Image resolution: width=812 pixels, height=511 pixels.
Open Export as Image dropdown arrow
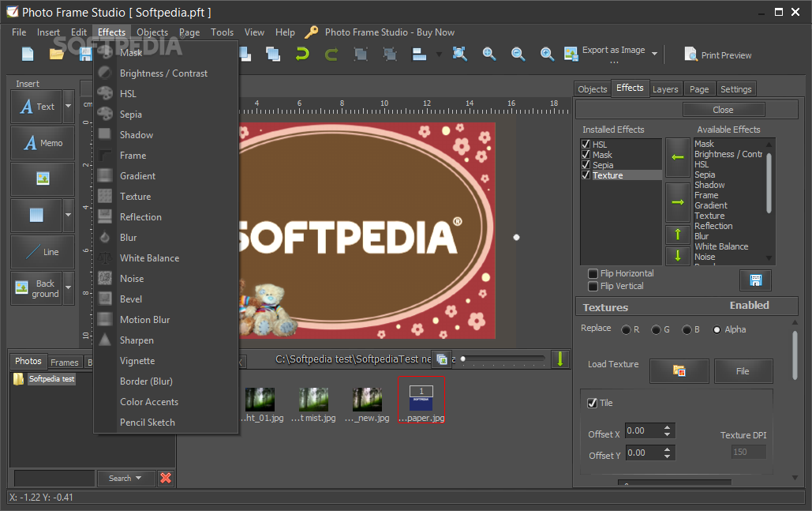click(655, 54)
